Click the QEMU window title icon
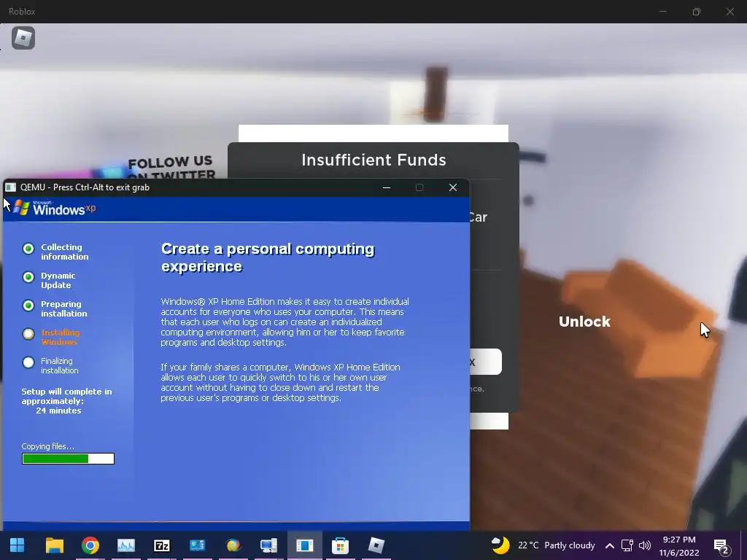The width and height of the screenshot is (747, 560). click(10, 187)
